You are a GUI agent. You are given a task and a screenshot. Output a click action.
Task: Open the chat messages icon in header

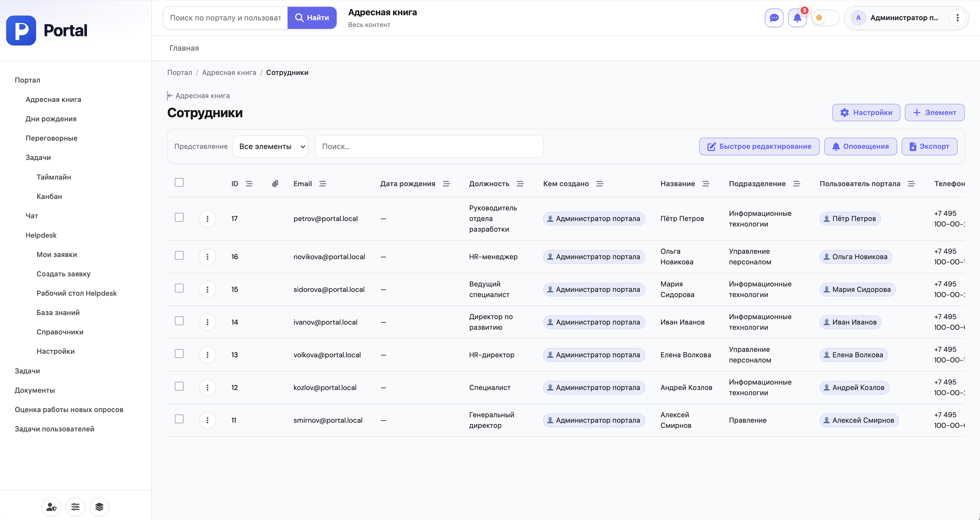774,18
